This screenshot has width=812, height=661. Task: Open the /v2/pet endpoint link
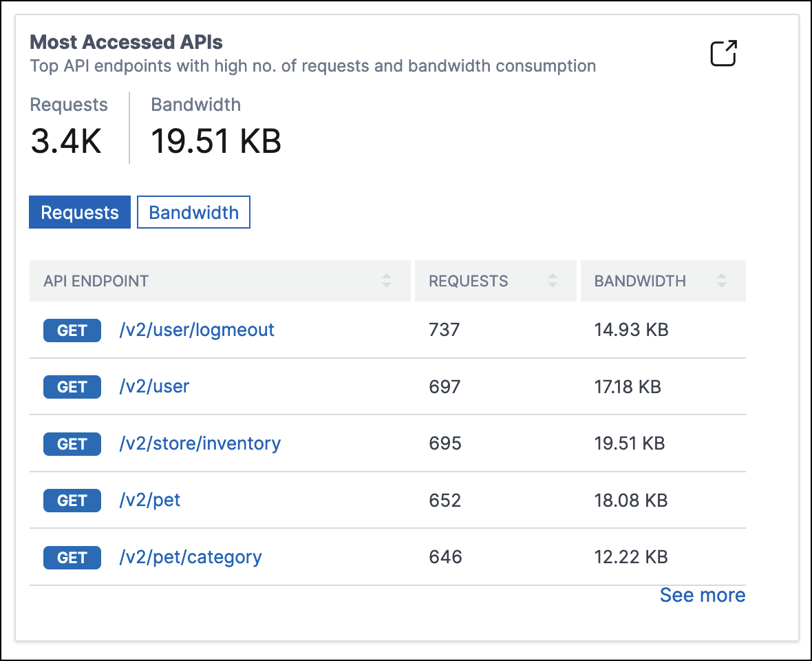[149, 501]
